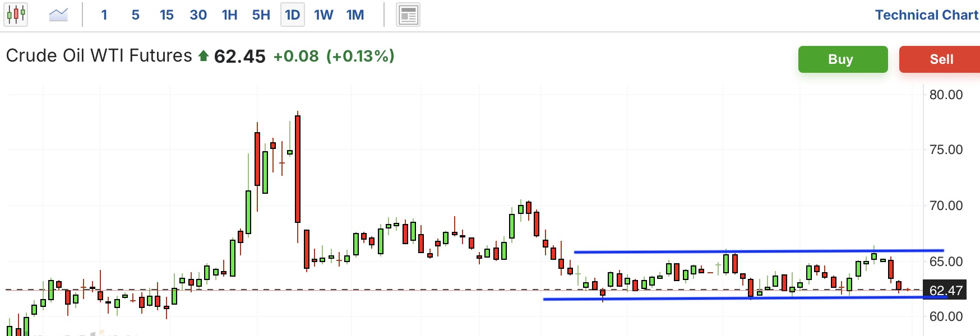Click the green up arrow beside the price
This screenshot has width=980, height=336.
click(x=204, y=56)
